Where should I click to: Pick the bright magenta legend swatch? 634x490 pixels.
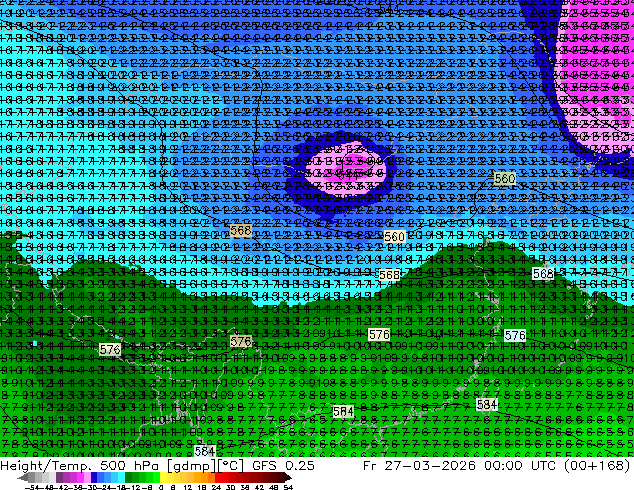coord(80,477)
